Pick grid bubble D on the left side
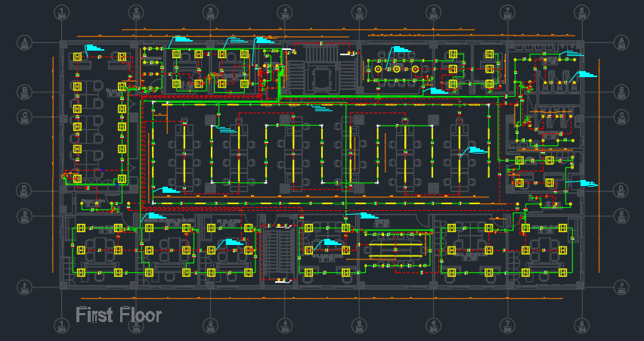The width and height of the screenshot is (644, 341). [25, 191]
